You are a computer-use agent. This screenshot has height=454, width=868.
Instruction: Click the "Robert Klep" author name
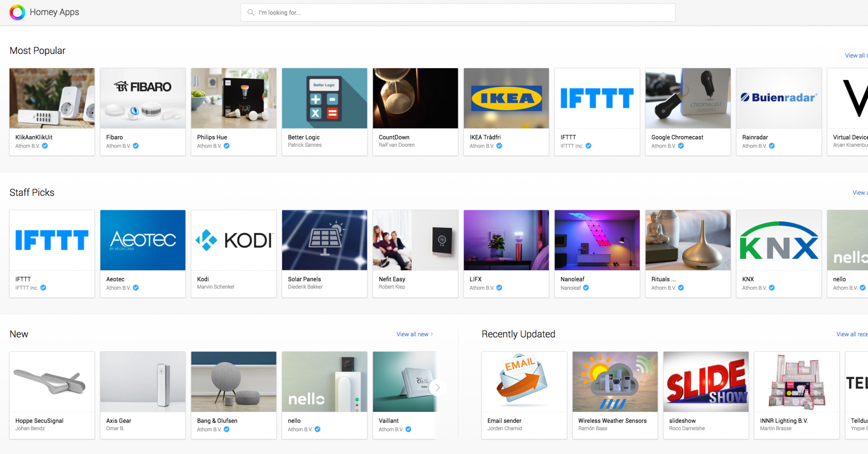pos(392,287)
